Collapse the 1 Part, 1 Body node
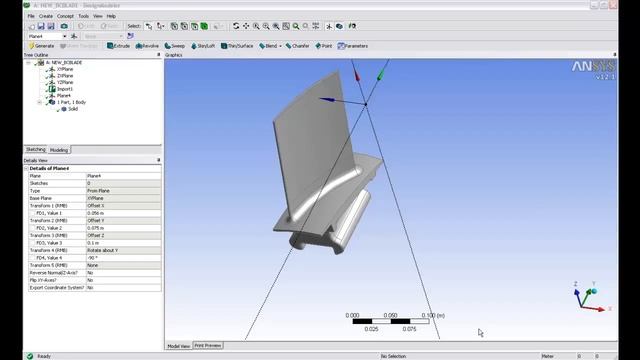The image size is (640, 360). point(40,102)
